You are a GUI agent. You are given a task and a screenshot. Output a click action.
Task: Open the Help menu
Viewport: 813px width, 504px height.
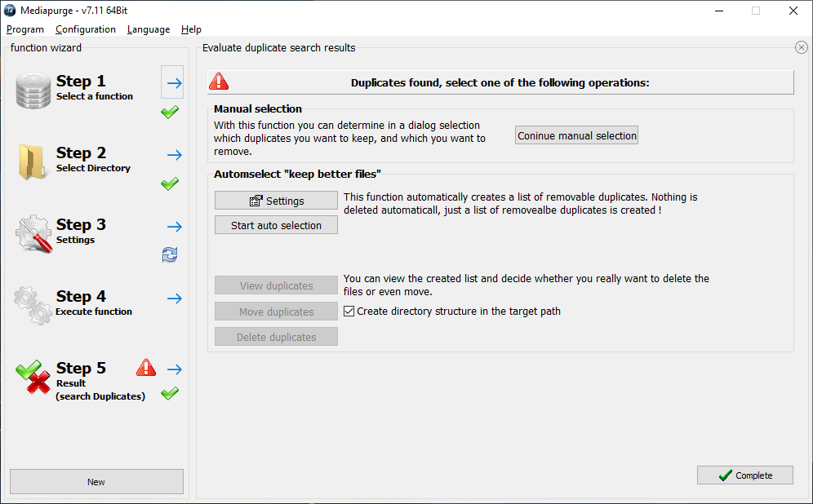coord(191,29)
